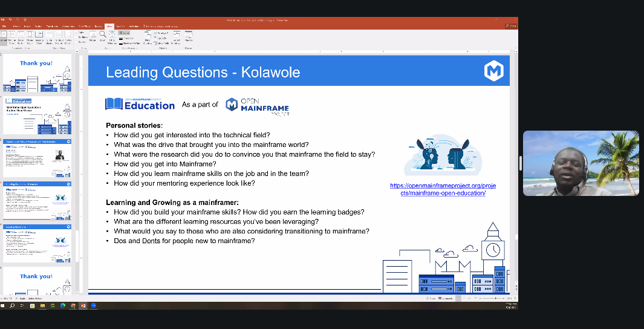Open Zoom app from taskbar
This screenshot has height=329, width=644.
click(x=93, y=305)
